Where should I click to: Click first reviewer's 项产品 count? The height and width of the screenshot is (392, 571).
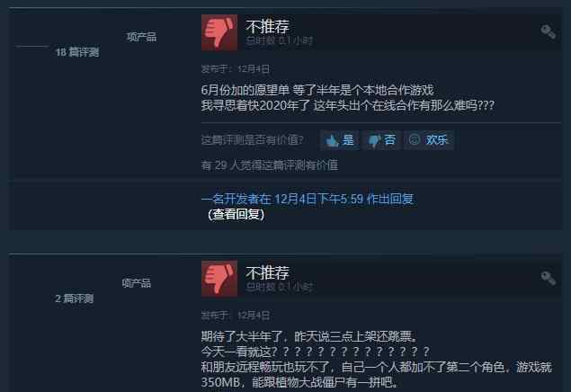(x=141, y=37)
